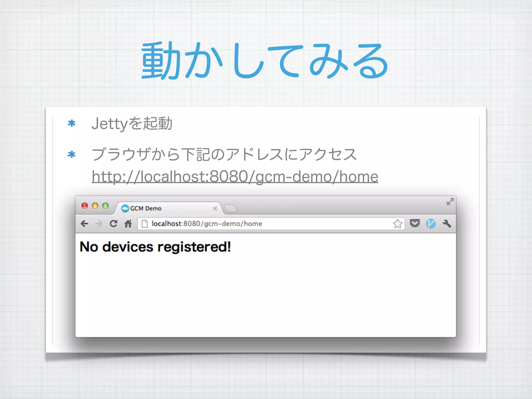Reload the page with refresh icon
The width and height of the screenshot is (532, 399).
pos(114,223)
